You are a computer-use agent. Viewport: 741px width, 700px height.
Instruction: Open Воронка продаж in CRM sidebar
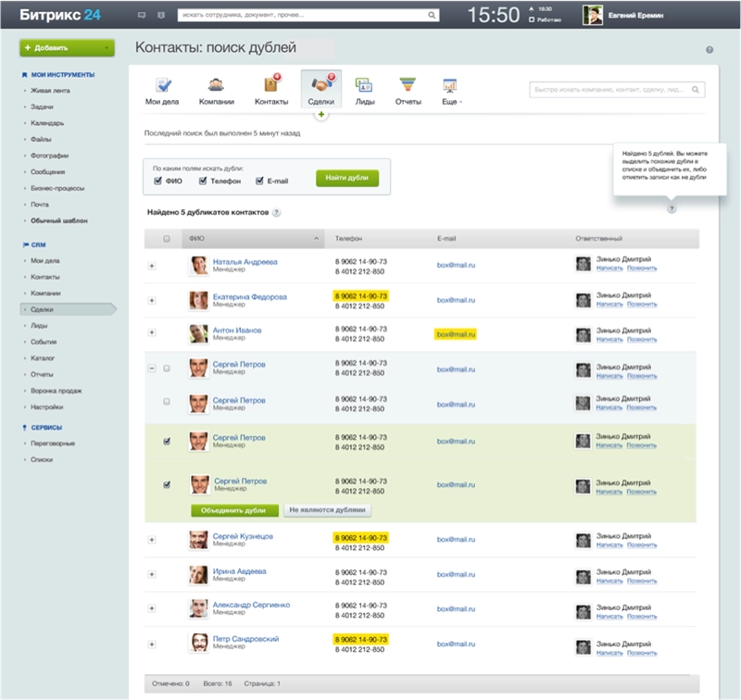point(55,391)
